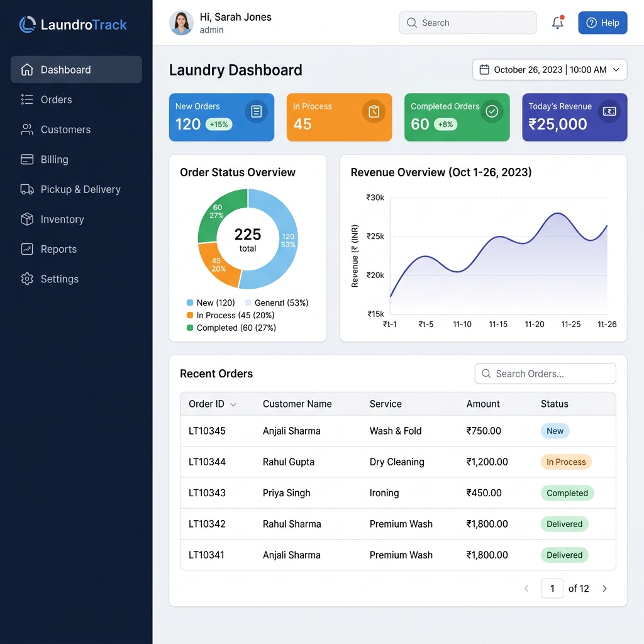
Task: Click the Dry Cleaning service cell
Action: coord(397,462)
